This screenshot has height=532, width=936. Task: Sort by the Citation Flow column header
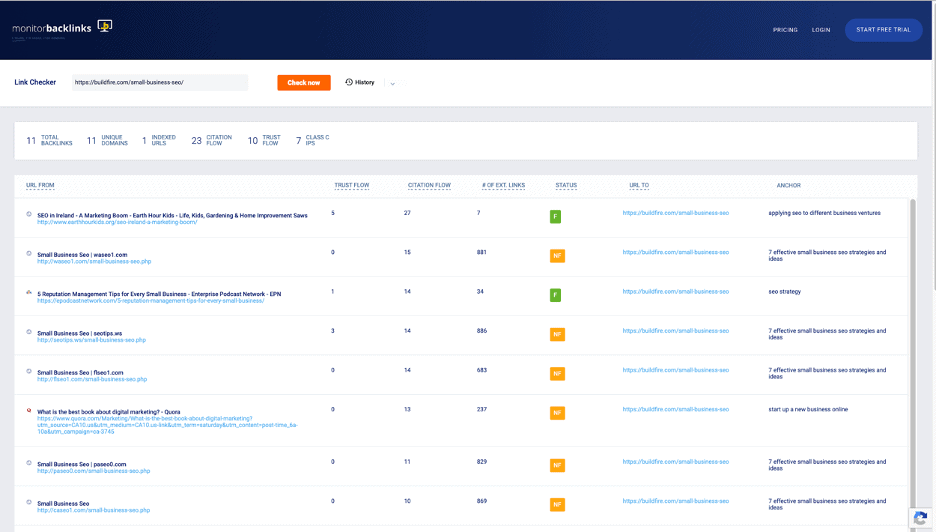point(429,185)
